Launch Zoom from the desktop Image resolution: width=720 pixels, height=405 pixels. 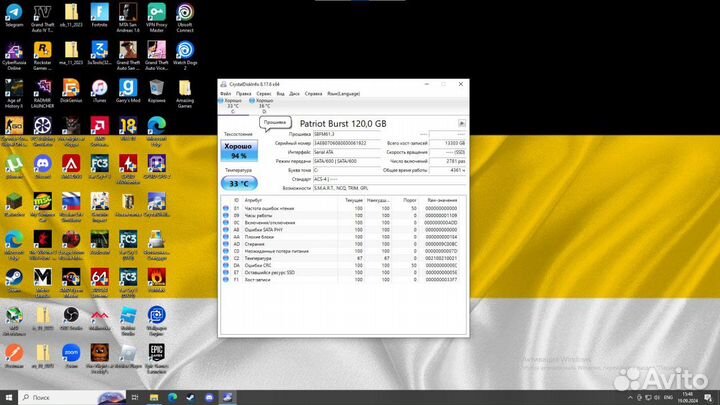click(71, 355)
